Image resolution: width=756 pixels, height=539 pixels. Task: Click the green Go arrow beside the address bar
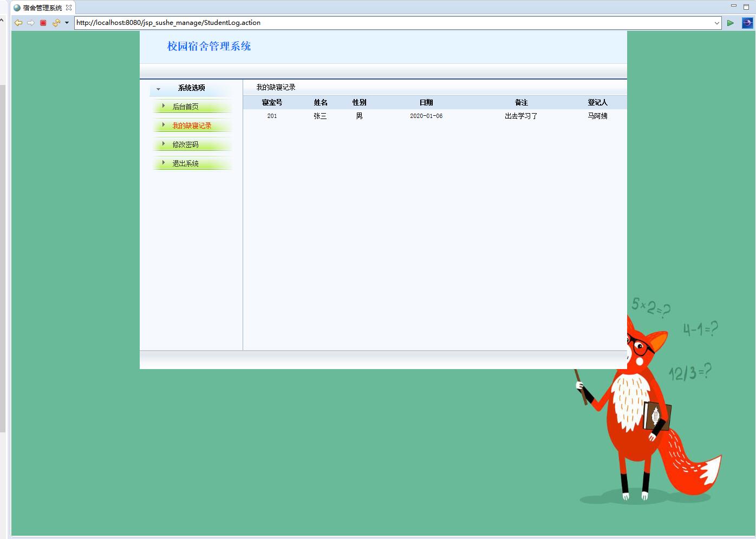730,23
